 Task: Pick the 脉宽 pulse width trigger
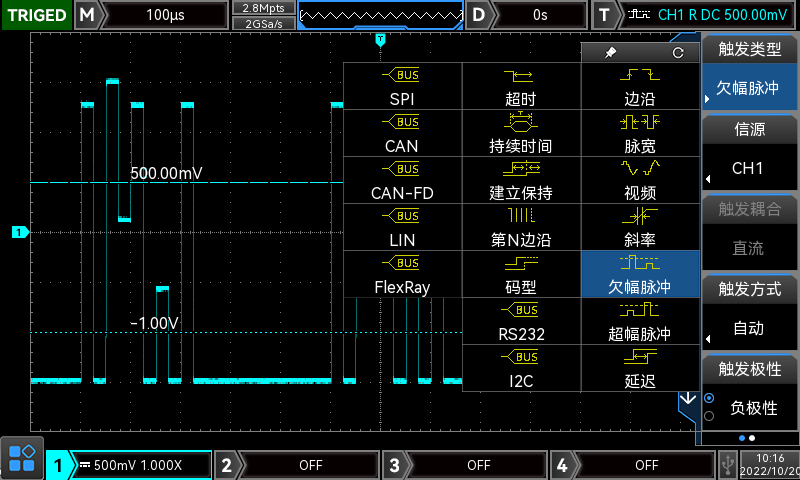640,134
